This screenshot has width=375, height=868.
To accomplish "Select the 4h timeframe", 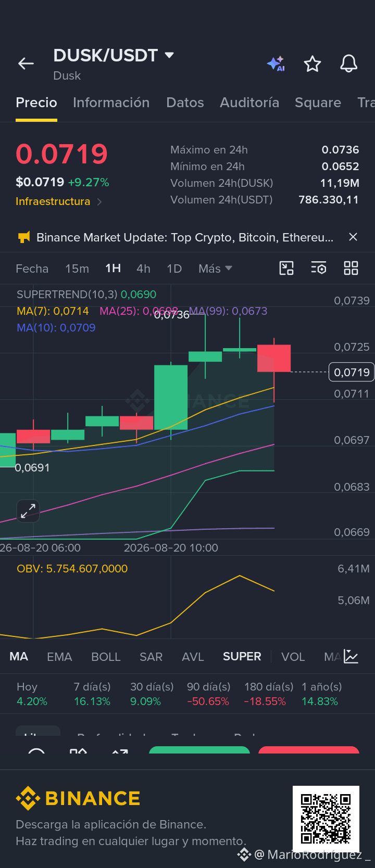I will coord(143,269).
